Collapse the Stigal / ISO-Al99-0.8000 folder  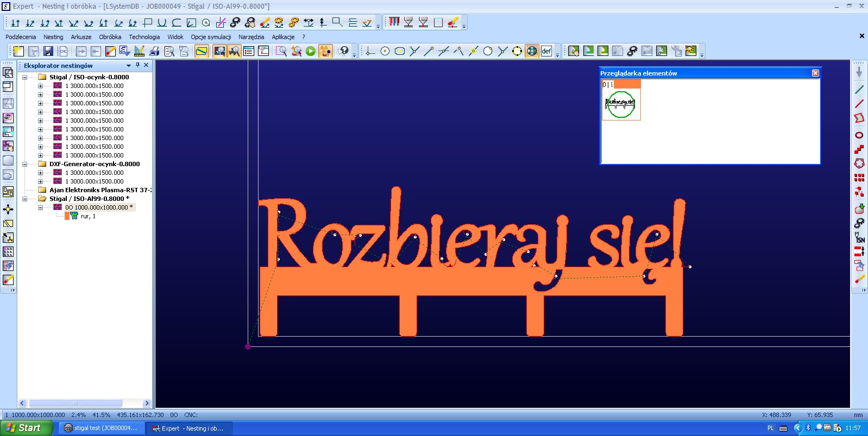tap(24, 199)
